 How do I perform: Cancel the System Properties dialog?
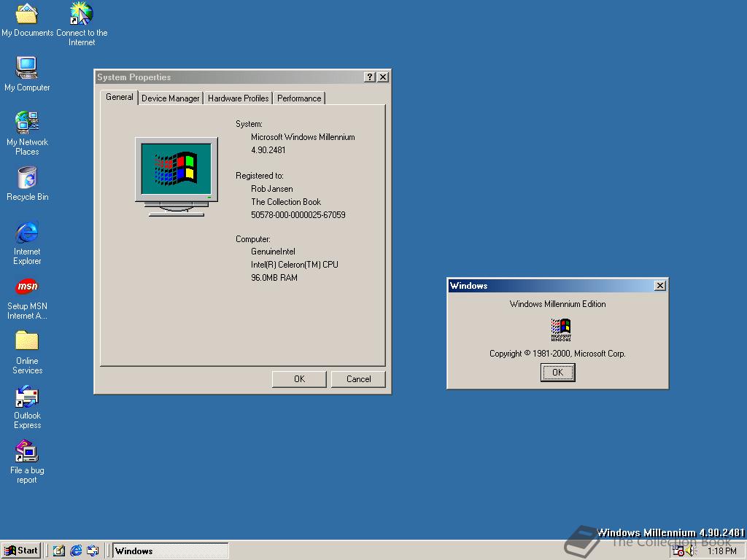point(358,379)
